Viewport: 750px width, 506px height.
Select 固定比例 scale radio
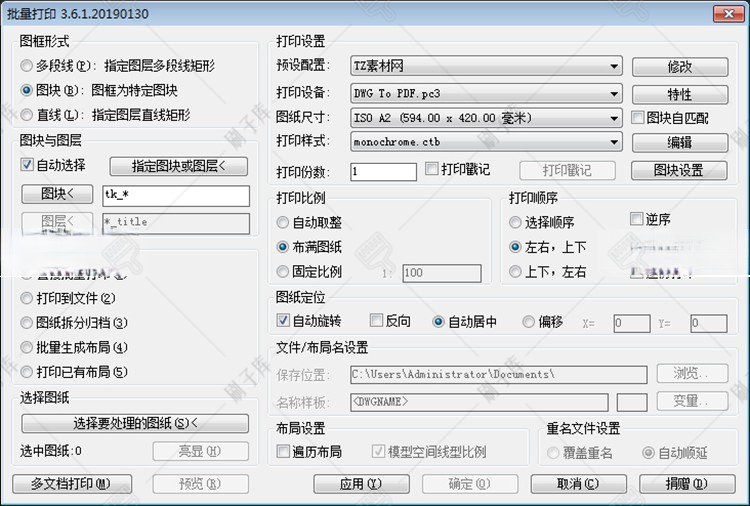[x=283, y=272]
